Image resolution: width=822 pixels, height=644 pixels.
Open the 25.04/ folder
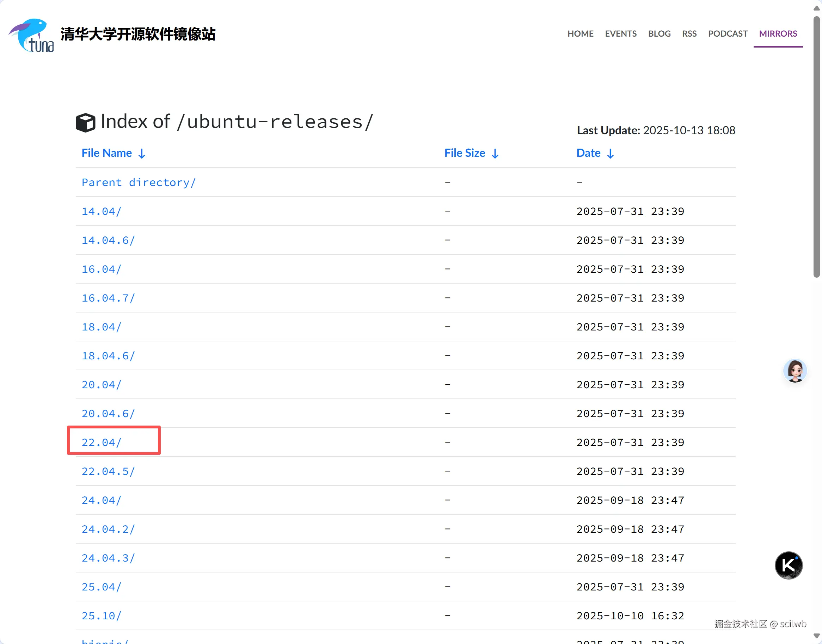[102, 587]
